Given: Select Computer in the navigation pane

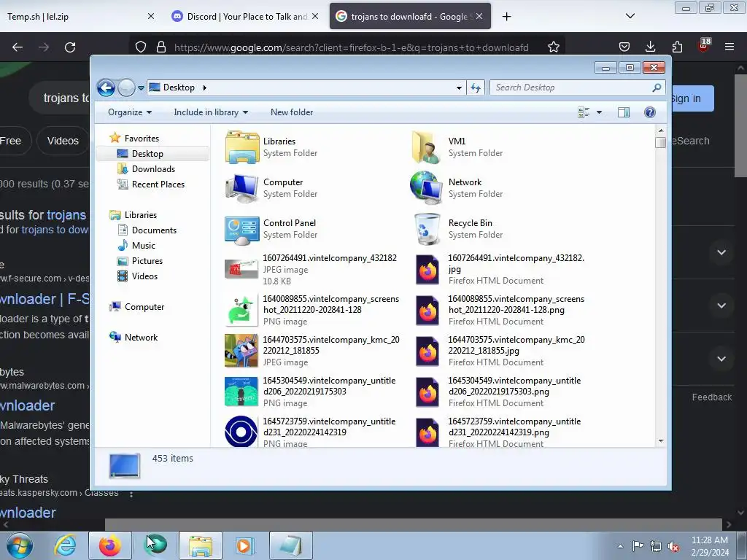Looking at the screenshot, I should [144, 307].
